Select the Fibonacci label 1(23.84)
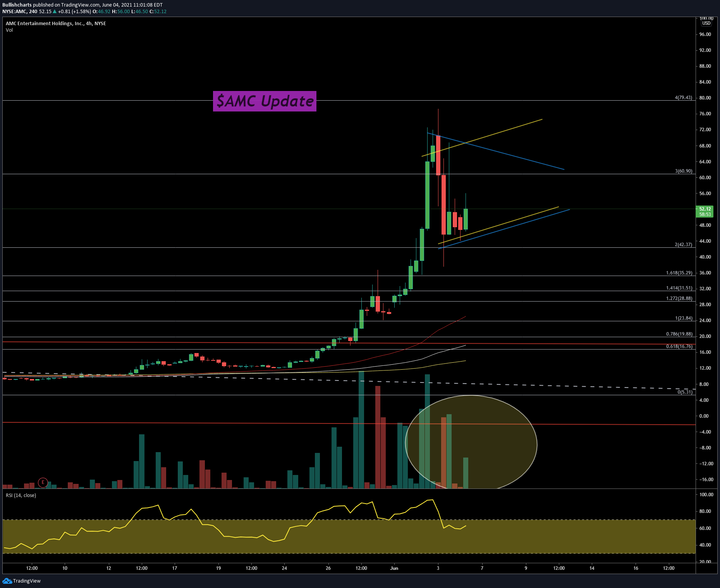 point(684,318)
